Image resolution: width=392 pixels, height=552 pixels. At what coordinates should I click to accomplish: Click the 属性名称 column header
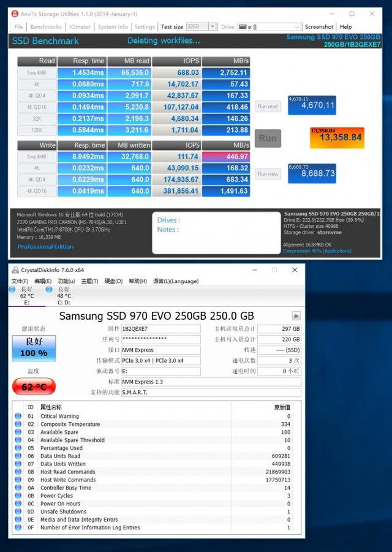coord(51,407)
